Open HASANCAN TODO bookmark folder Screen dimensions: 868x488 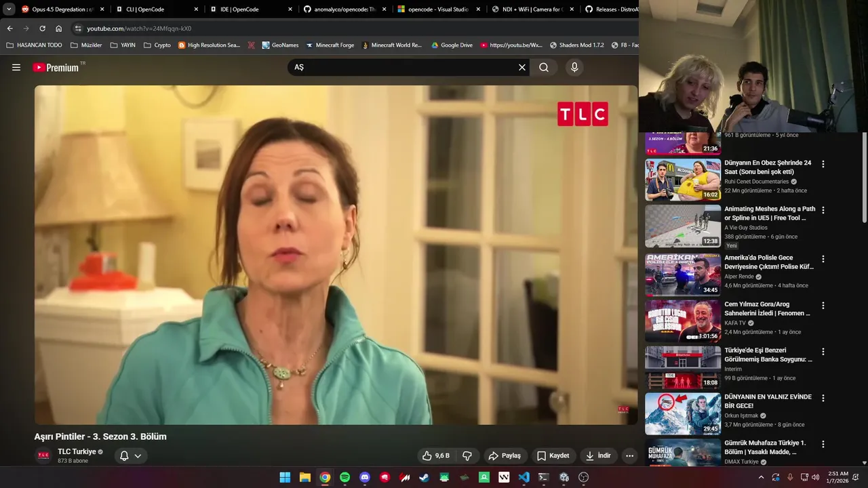[35, 45]
